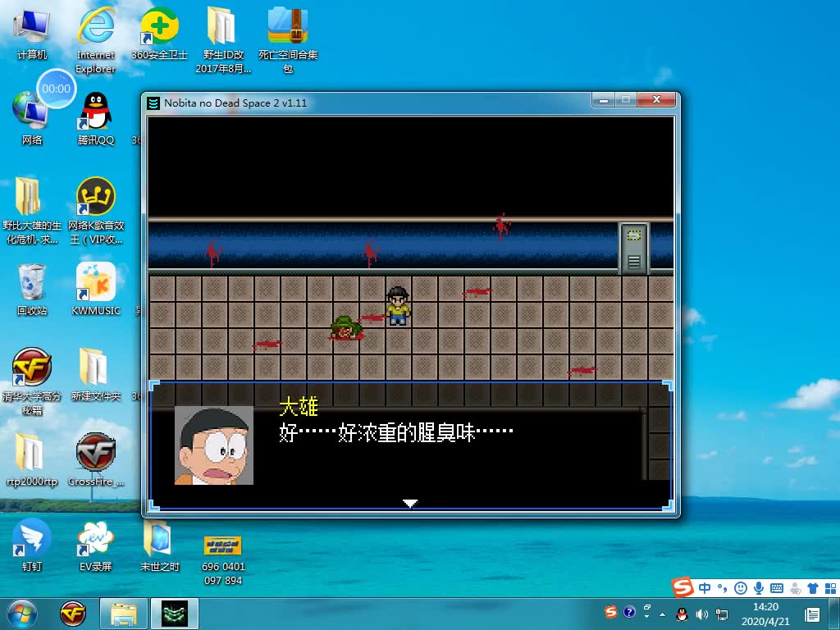This screenshot has height=630, width=840.
Task: Click the Nobita no Dead Space title icon
Action: tap(153, 103)
